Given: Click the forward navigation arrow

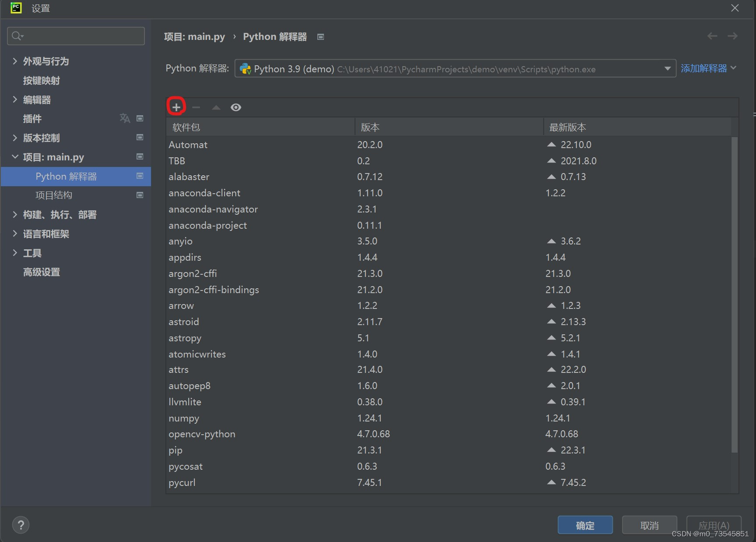Looking at the screenshot, I should pyautogui.click(x=732, y=36).
